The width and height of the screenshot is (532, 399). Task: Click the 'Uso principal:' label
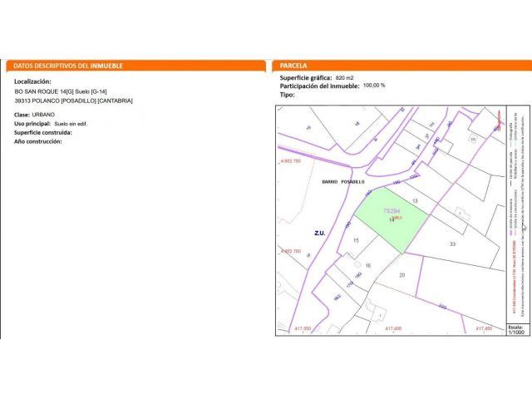tap(32, 124)
